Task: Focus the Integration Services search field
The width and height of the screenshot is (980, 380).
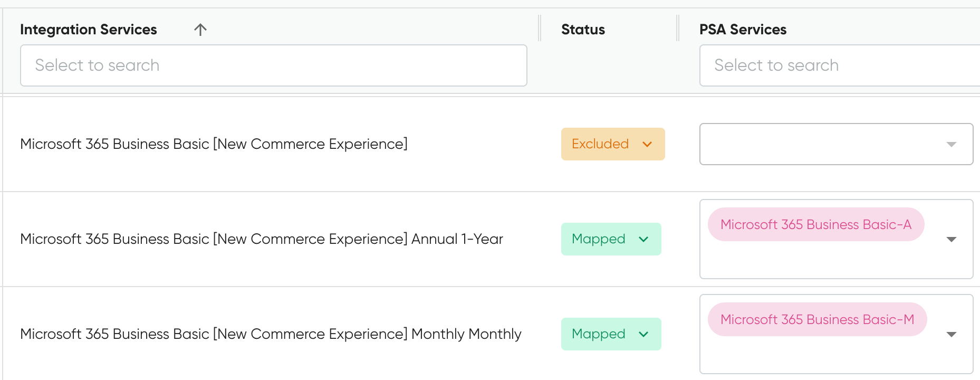Action: 273,65
